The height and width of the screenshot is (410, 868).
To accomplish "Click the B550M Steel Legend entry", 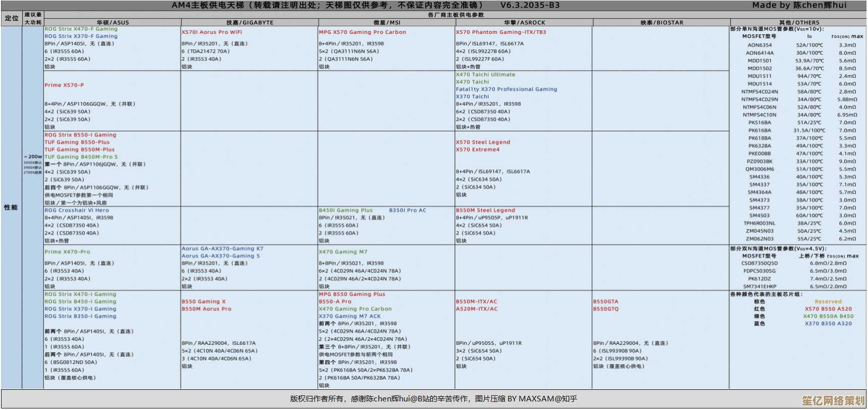I will point(485,210).
